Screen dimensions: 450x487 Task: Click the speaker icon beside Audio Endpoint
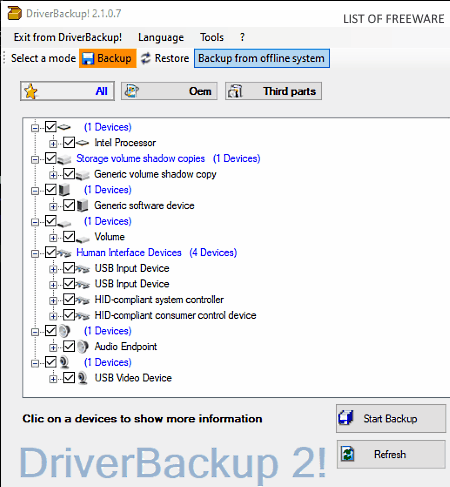[x=83, y=347]
